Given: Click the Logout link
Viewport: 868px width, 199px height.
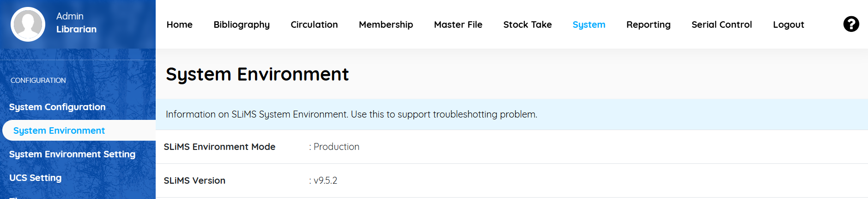Looking at the screenshot, I should (x=789, y=25).
